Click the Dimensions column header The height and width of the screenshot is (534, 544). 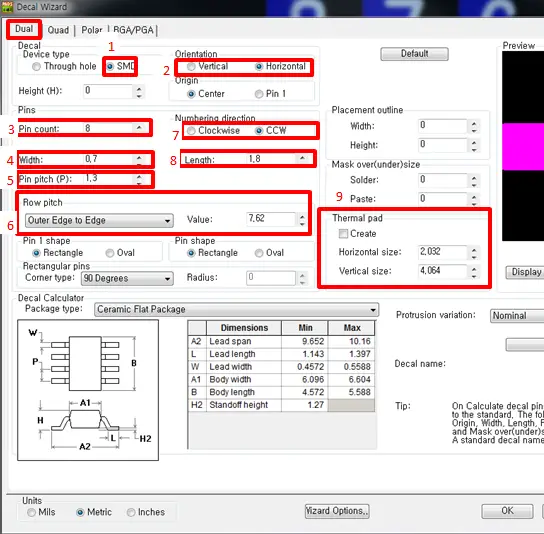click(244, 328)
